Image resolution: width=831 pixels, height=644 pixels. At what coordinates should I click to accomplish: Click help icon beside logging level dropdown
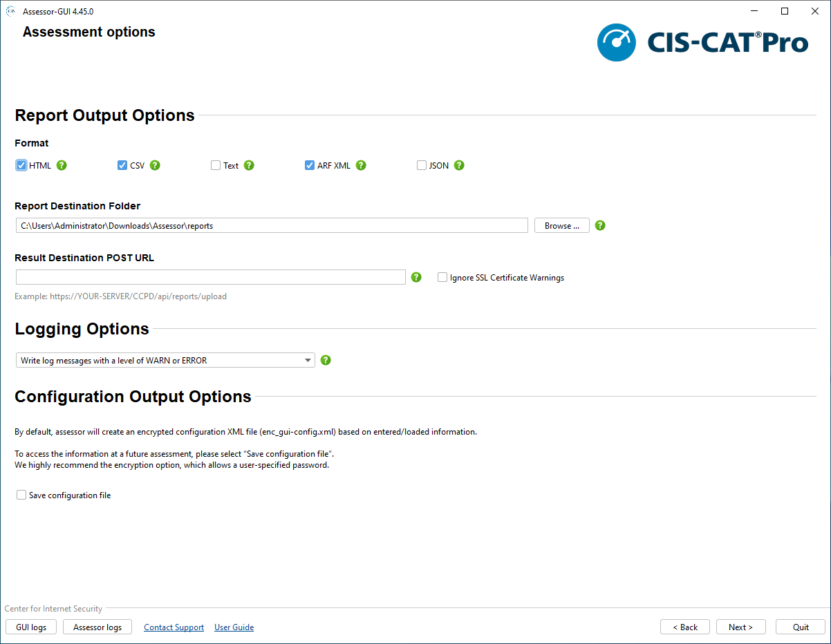coord(326,360)
